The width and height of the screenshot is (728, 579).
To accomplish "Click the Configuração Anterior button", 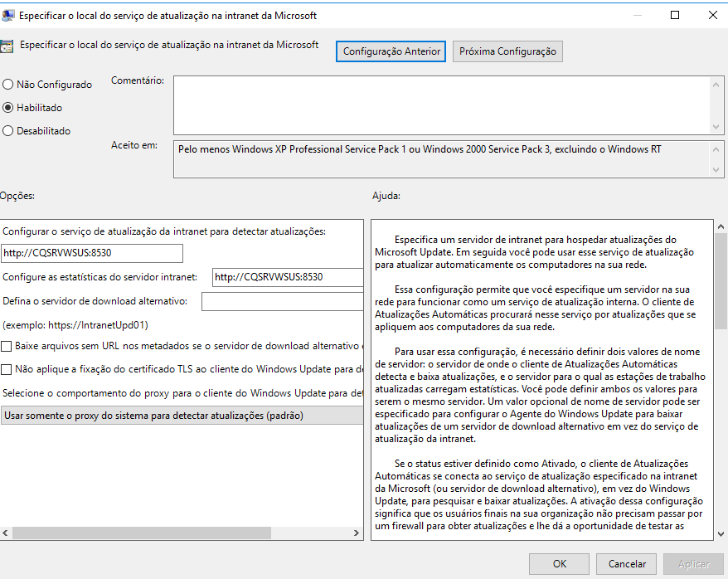I will (391, 51).
